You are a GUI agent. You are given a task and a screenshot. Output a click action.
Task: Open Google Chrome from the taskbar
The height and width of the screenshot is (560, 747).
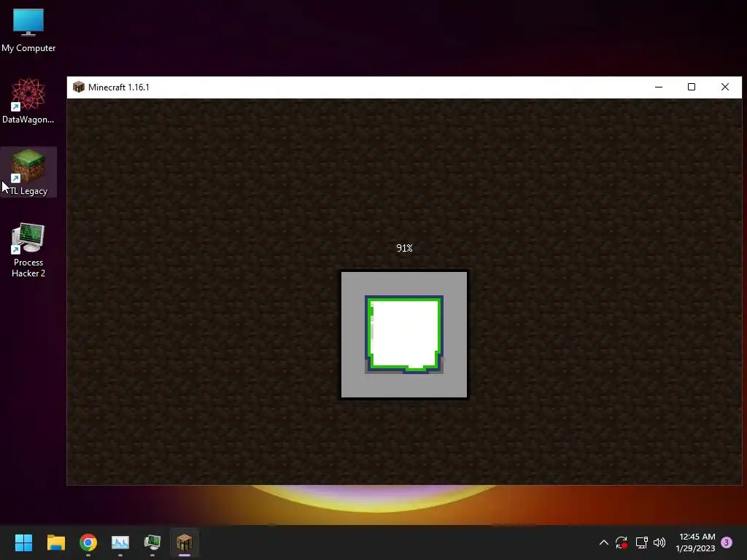tap(88, 542)
